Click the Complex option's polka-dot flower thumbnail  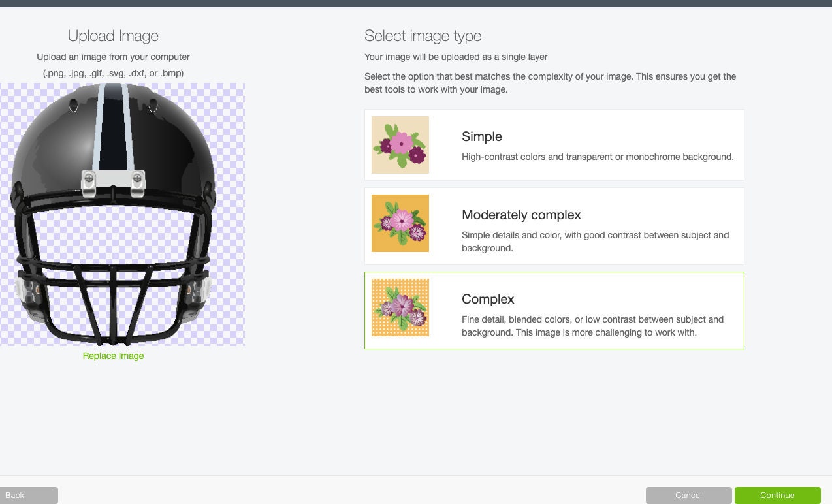[x=400, y=307]
